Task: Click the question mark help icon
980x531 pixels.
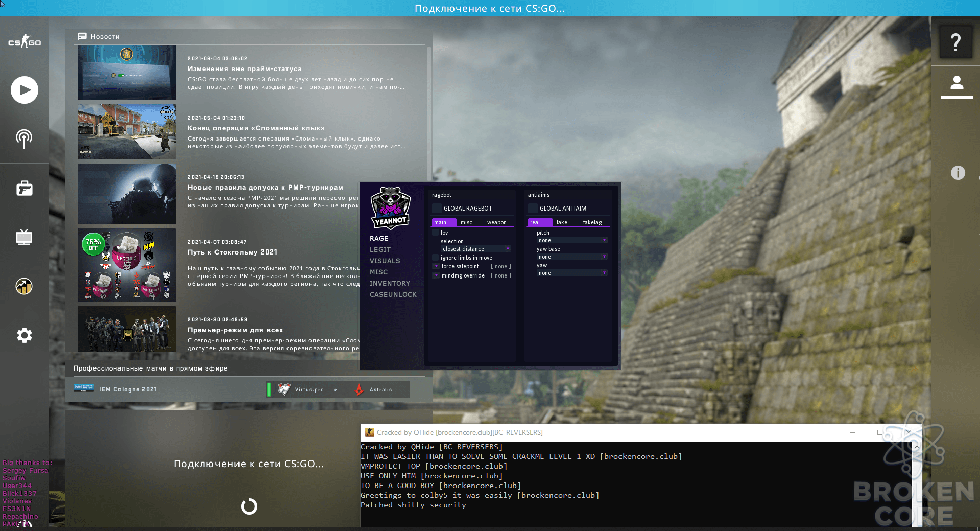Action: [956, 42]
